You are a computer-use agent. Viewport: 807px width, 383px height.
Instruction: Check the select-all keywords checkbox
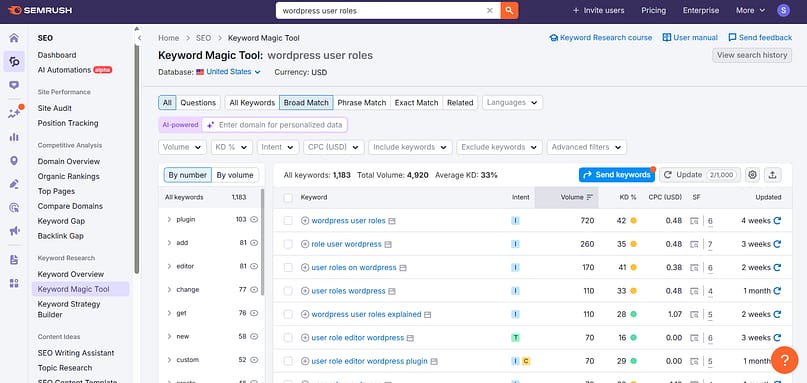point(288,198)
